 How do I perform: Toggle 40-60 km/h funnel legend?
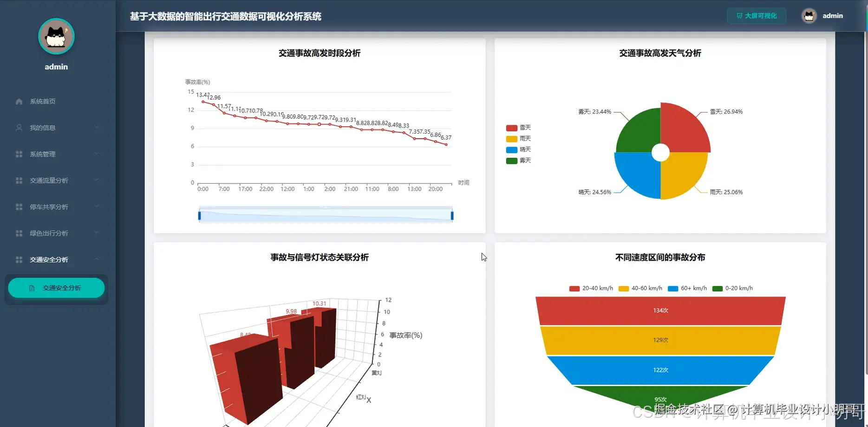click(x=640, y=288)
